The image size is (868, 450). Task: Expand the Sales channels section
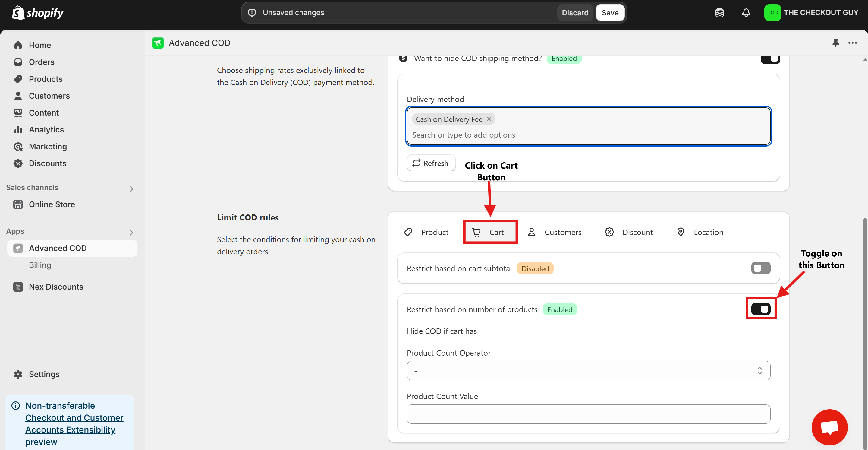[x=131, y=189]
